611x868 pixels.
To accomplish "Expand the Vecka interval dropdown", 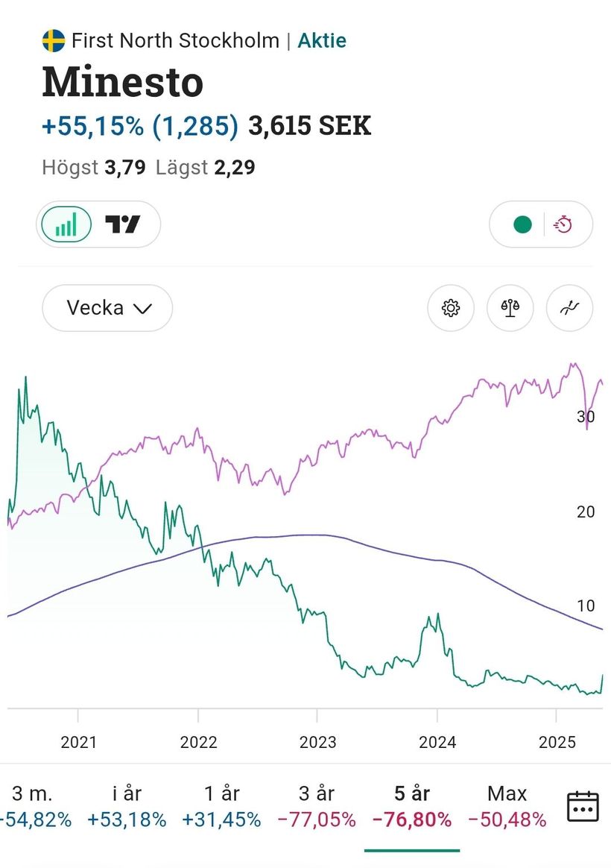I will pyautogui.click(x=107, y=307).
